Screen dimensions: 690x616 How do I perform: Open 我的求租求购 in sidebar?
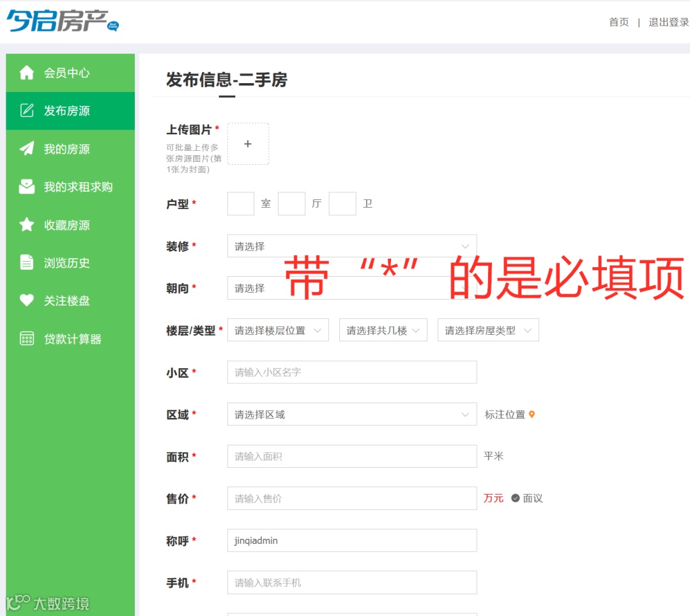pyautogui.click(x=70, y=187)
